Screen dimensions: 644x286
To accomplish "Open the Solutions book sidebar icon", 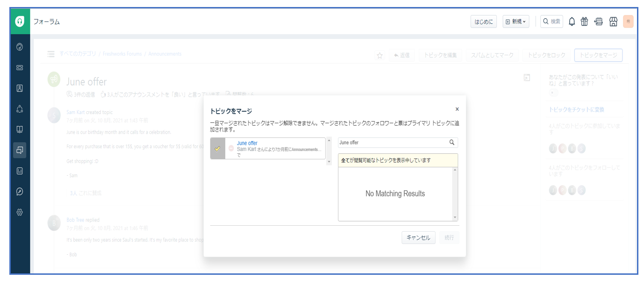I will [20, 129].
